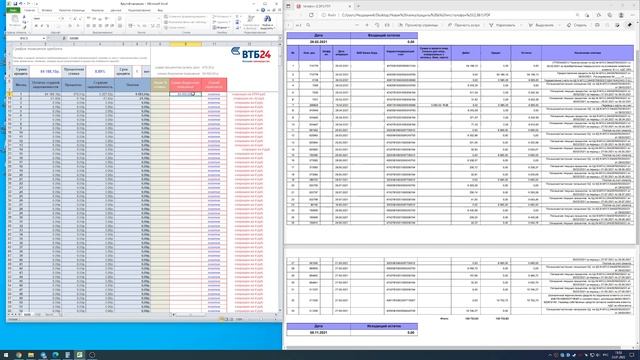Open Windows Start menu
The height and width of the screenshot is (360, 640).
pyautogui.click(x=6, y=355)
